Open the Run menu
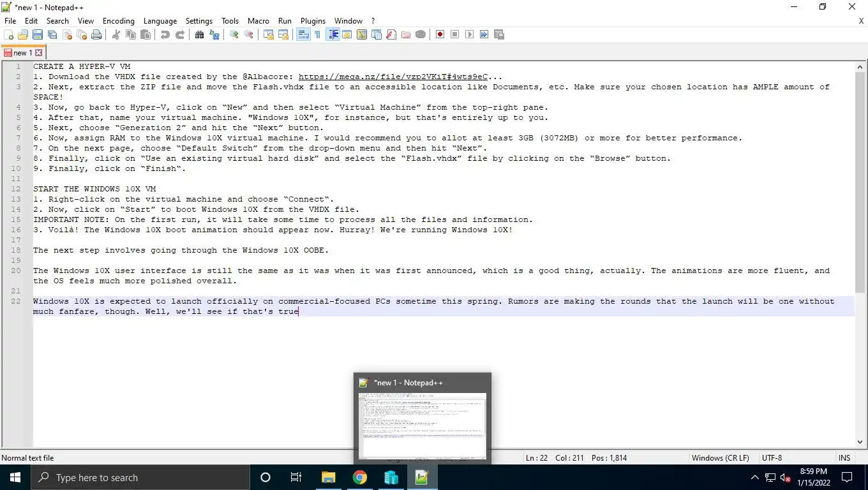868x490 pixels. [285, 21]
